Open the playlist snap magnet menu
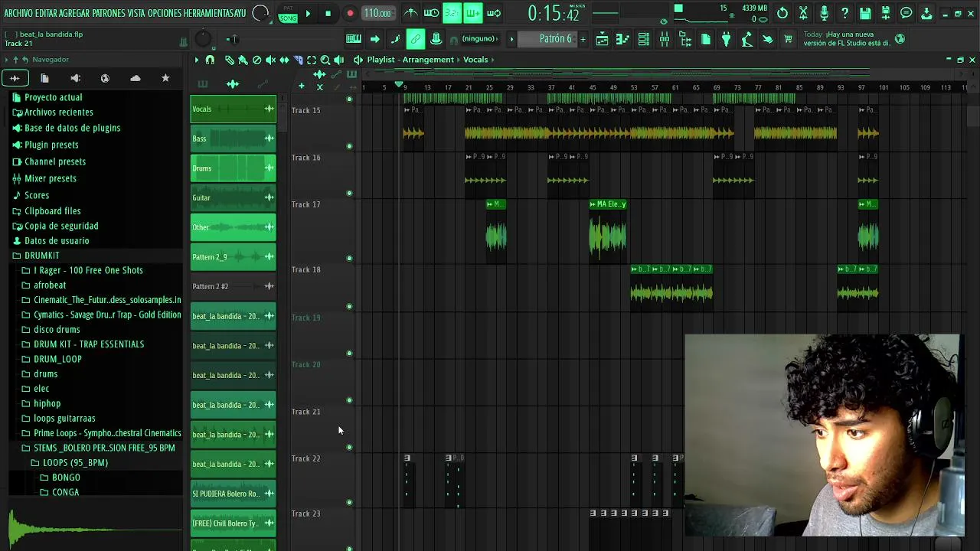Screen dimensions: 980x551 [x=210, y=60]
